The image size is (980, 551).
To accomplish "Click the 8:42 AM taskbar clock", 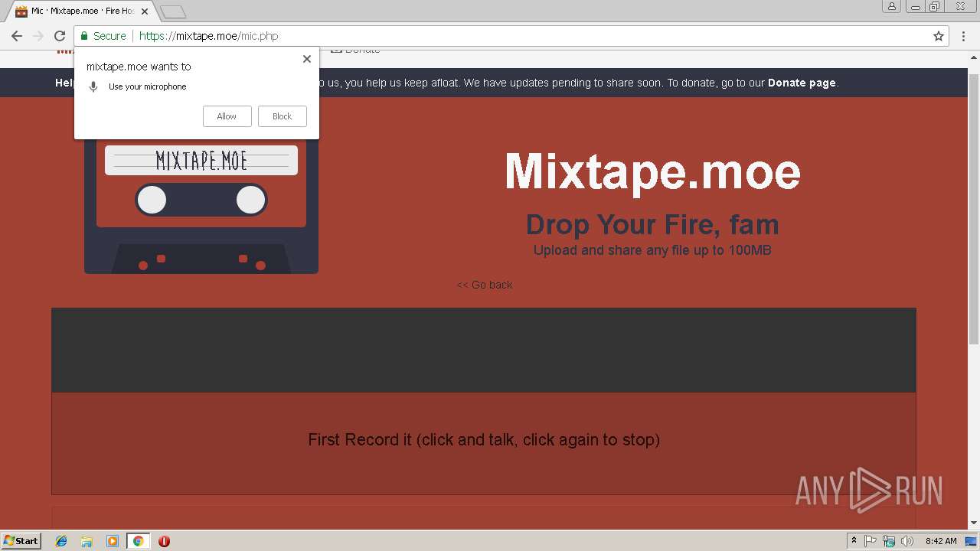I will (941, 541).
